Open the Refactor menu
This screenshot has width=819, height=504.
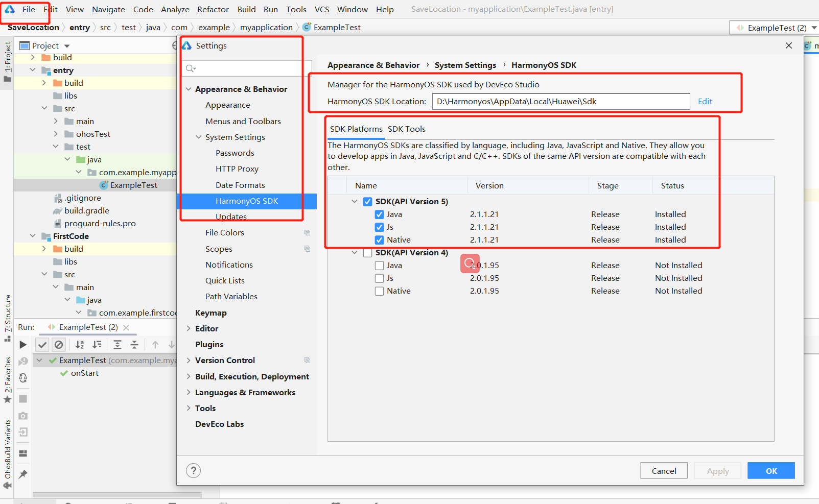(x=213, y=9)
